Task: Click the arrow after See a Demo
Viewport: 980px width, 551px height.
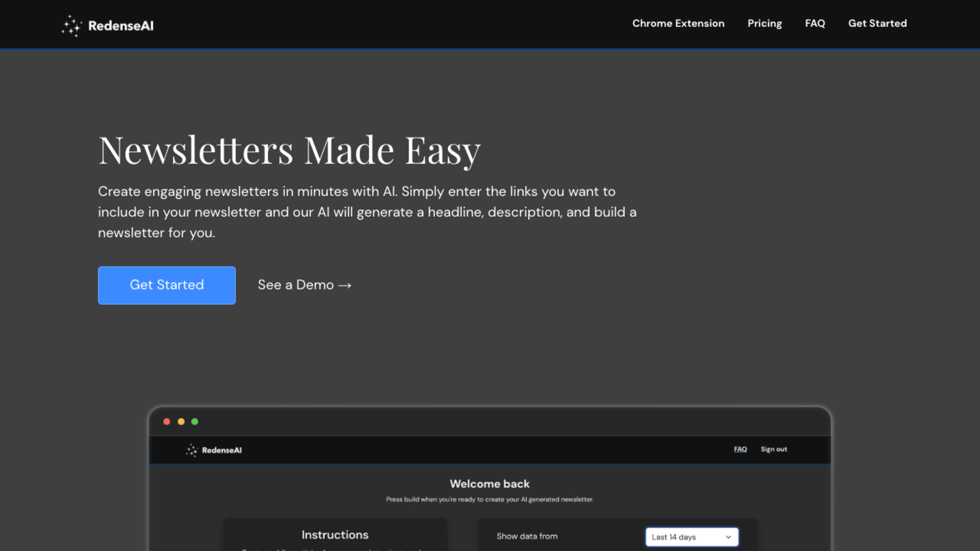Action: point(345,286)
